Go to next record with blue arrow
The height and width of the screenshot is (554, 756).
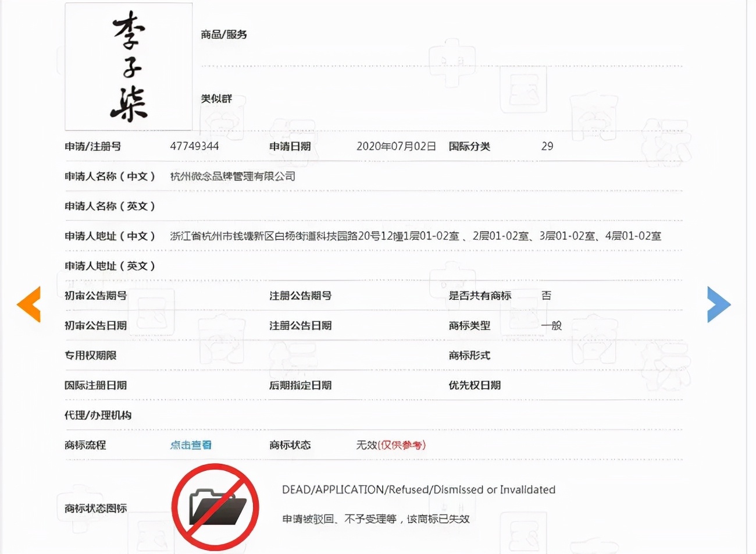[x=719, y=304]
